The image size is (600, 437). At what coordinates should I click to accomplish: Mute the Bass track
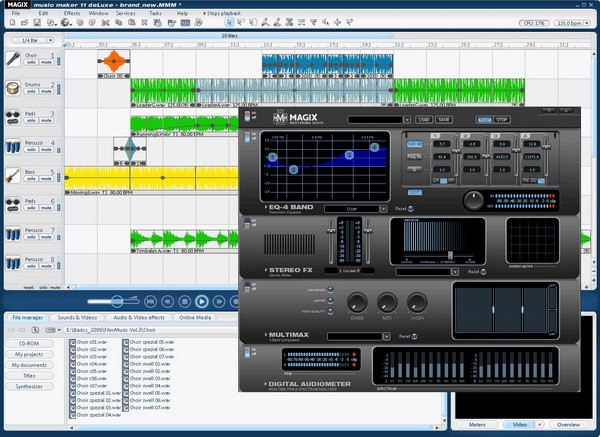46,178
